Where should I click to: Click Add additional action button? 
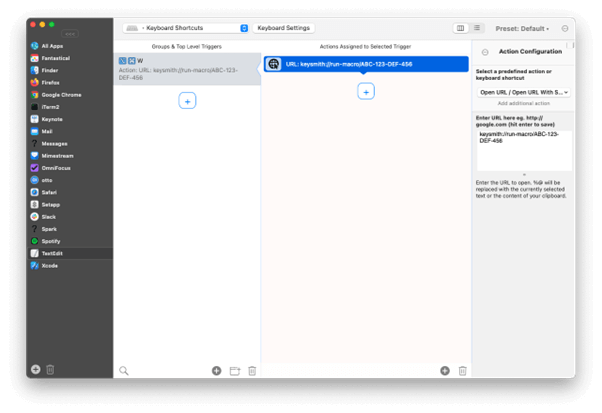click(x=523, y=104)
